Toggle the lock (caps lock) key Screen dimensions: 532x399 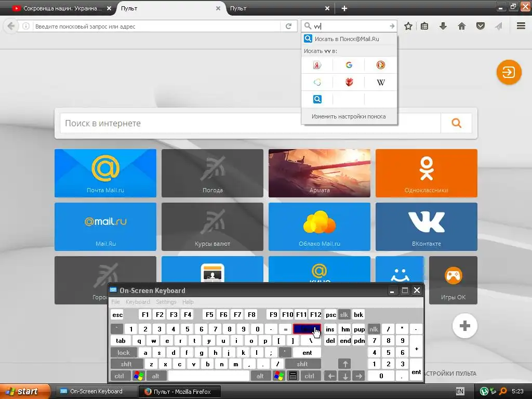pos(124,353)
